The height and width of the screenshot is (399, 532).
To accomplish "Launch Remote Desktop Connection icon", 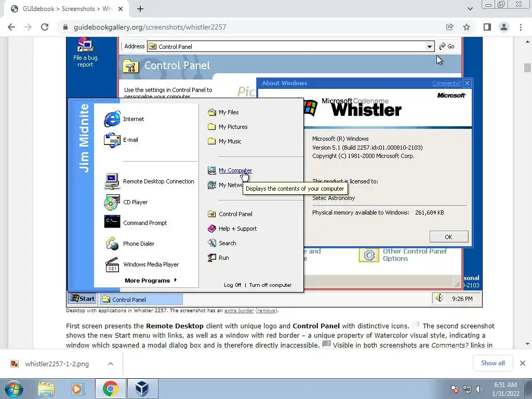I will pyautogui.click(x=112, y=181).
